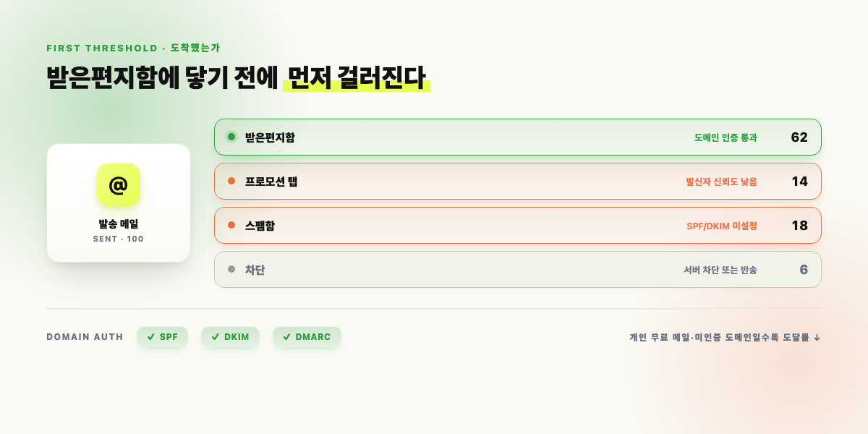
Task: Click the yellow @ mail icon
Action: click(119, 185)
